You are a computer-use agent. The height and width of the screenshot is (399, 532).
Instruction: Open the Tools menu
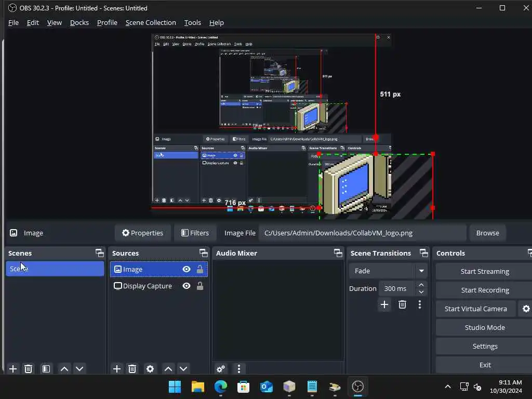click(x=192, y=23)
